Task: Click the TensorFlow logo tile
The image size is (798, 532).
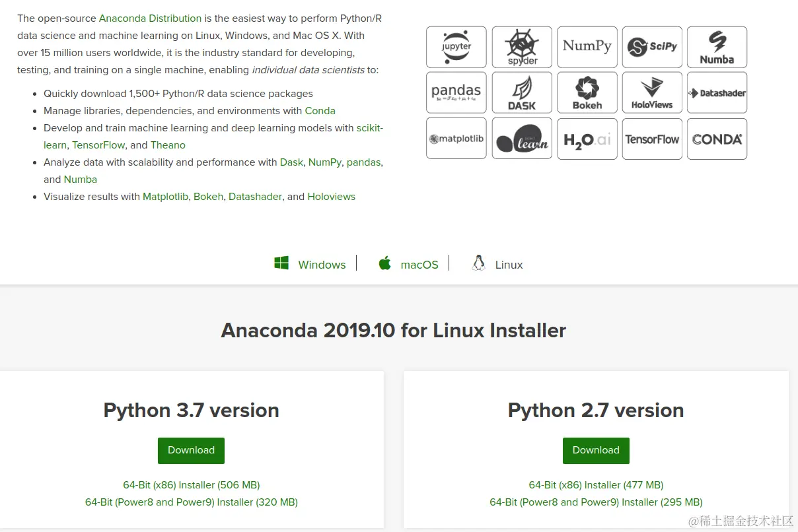Action: coord(652,139)
